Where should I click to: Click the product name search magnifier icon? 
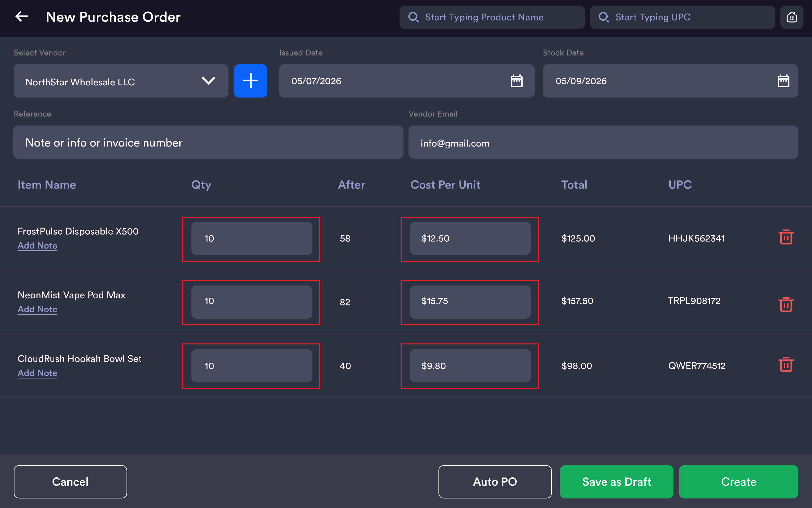point(413,17)
